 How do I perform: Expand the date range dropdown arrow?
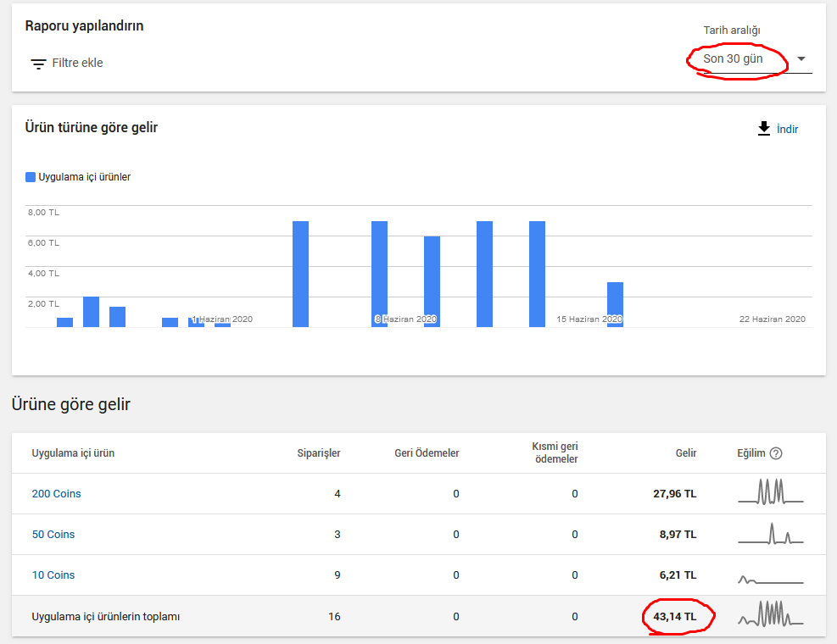point(801,58)
